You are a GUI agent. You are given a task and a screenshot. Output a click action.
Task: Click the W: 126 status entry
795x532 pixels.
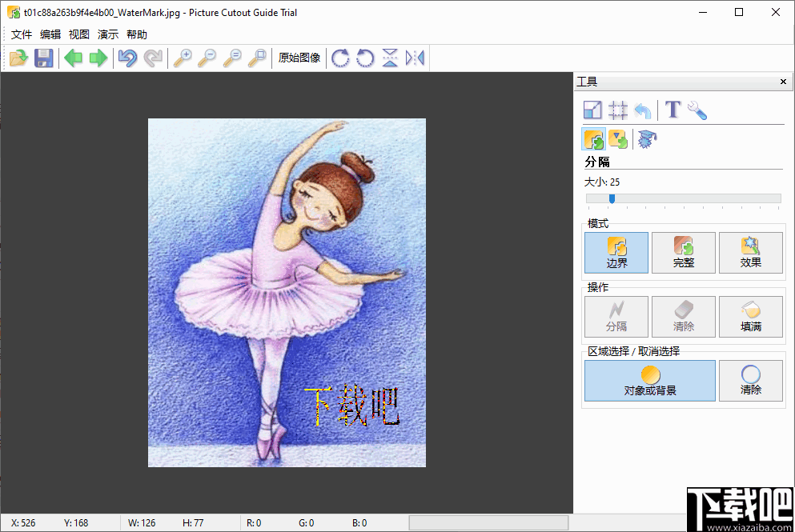pyautogui.click(x=142, y=523)
